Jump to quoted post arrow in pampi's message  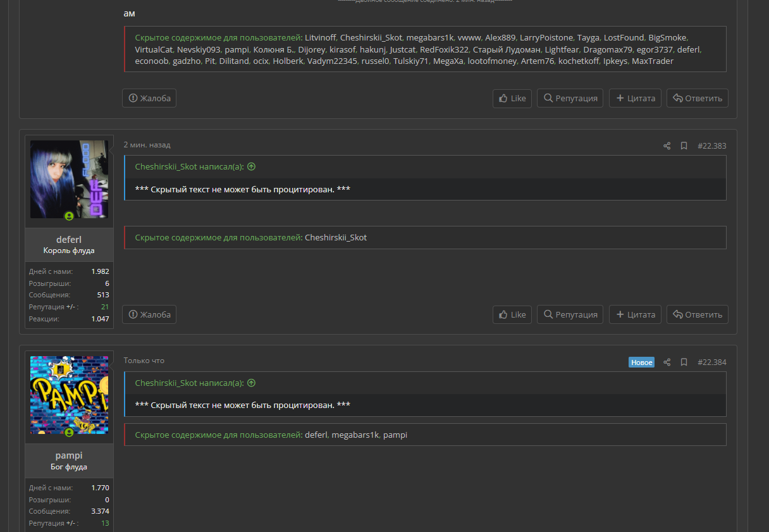(251, 383)
